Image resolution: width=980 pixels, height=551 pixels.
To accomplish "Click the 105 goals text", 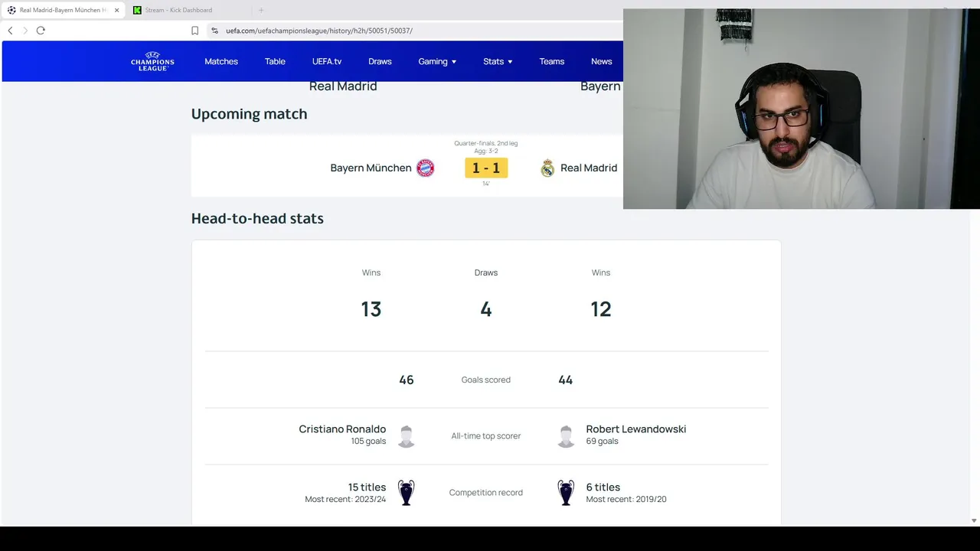I will 368,442.
